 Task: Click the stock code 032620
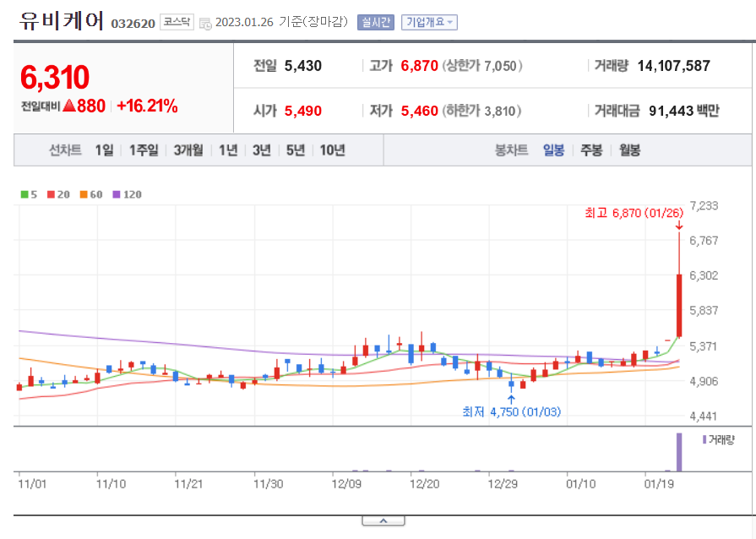(133, 24)
